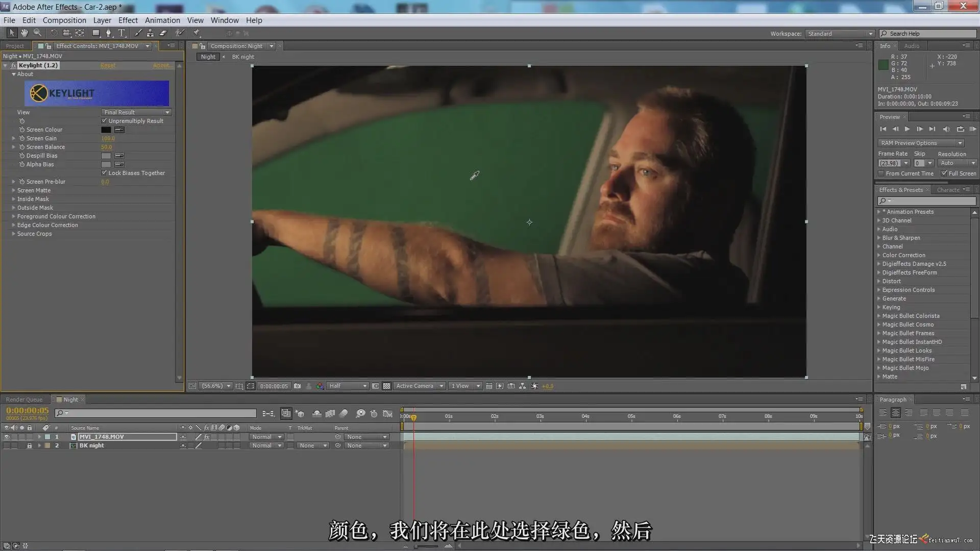Viewport: 980px width, 551px height.
Task: Switch to the Project panel tab
Action: point(15,46)
